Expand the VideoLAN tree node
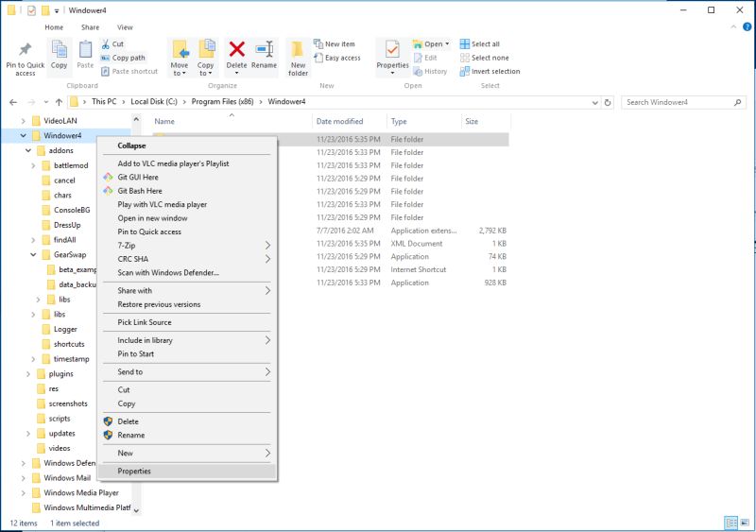 23,121
